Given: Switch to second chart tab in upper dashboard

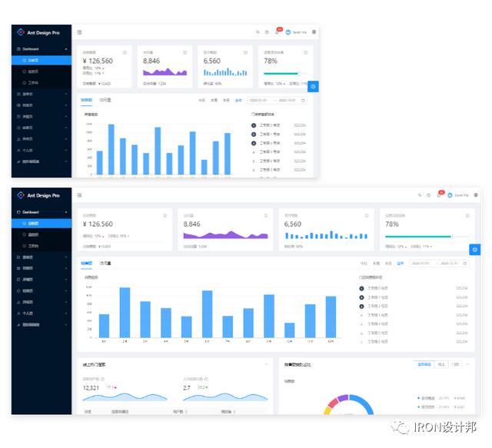Looking at the screenshot, I should pyautogui.click(x=105, y=100).
